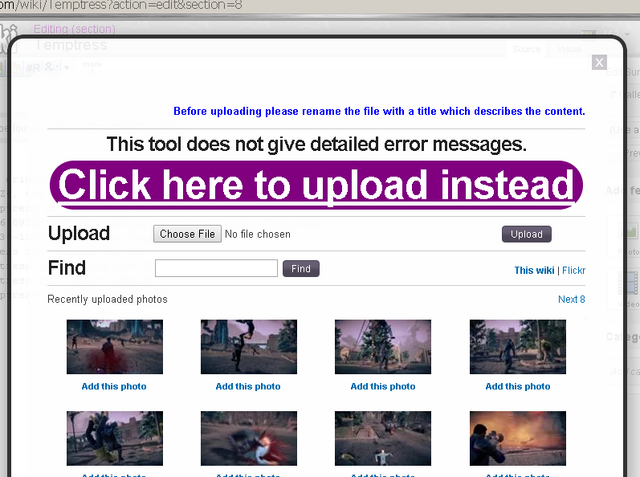This screenshot has height=477, width=640.
Task: Click the purple 'Click here to upload instead' banner
Action: pos(316,185)
